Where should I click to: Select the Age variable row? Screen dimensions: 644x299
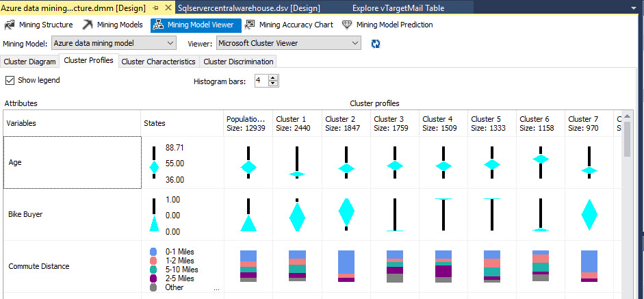pos(72,163)
